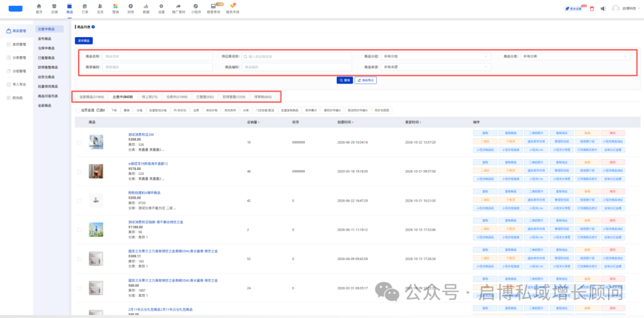Select 批量修改商品 in the submenu
Image resolution: width=644 pixels, height=318 pixels.
point(48,87)
